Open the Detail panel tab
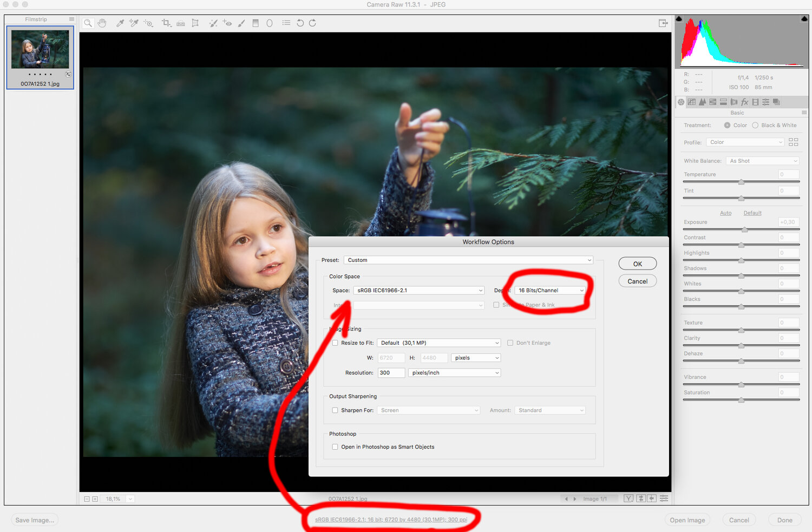The image size is (812, 532). pos(702,102)
